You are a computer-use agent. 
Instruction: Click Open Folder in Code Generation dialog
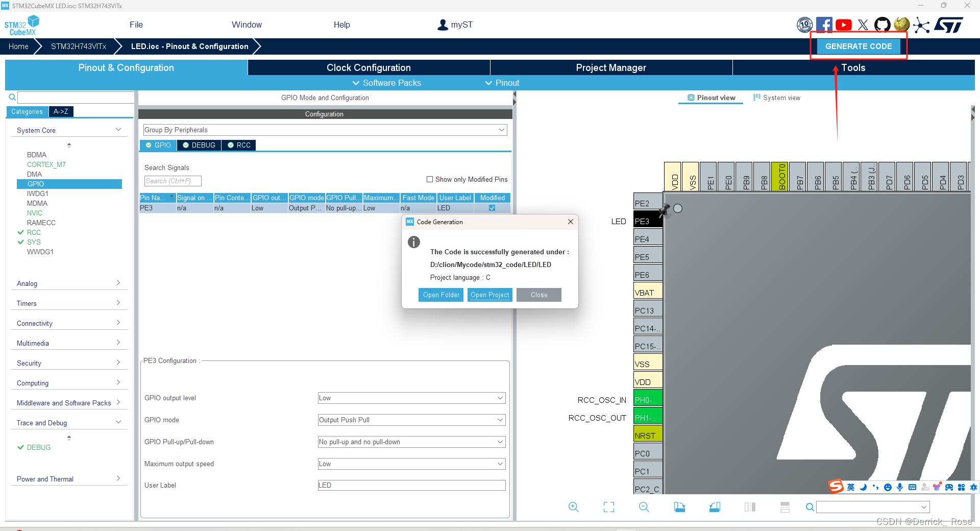(x=441, y=295)
